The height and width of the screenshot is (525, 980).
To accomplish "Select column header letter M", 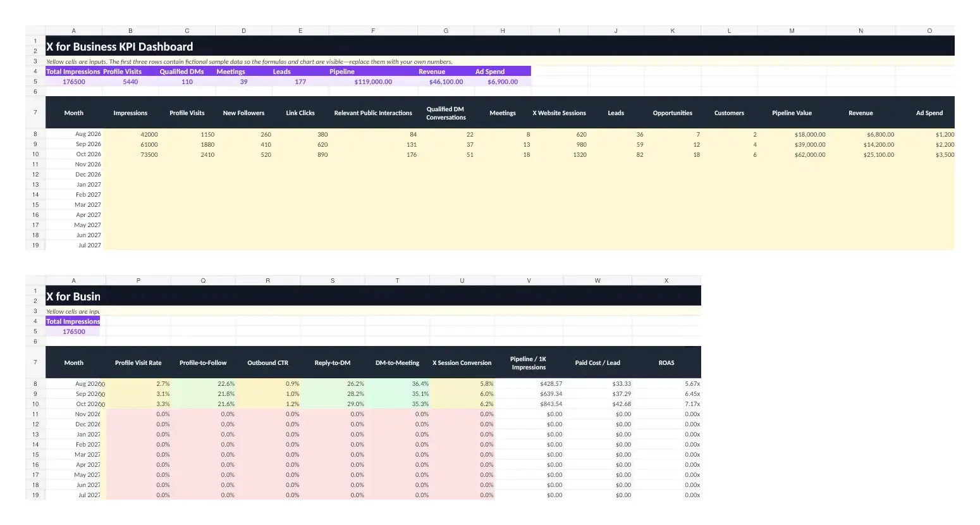I will click(792, 30).
